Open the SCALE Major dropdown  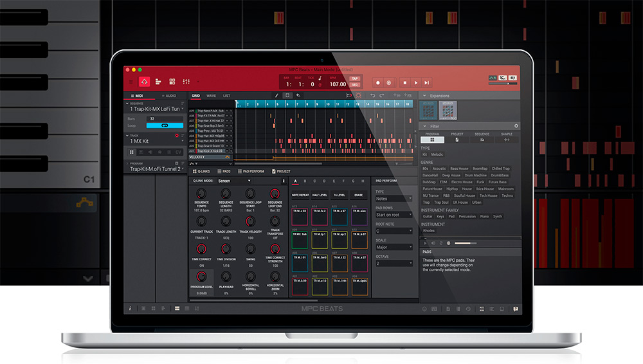tap(394, 247)
